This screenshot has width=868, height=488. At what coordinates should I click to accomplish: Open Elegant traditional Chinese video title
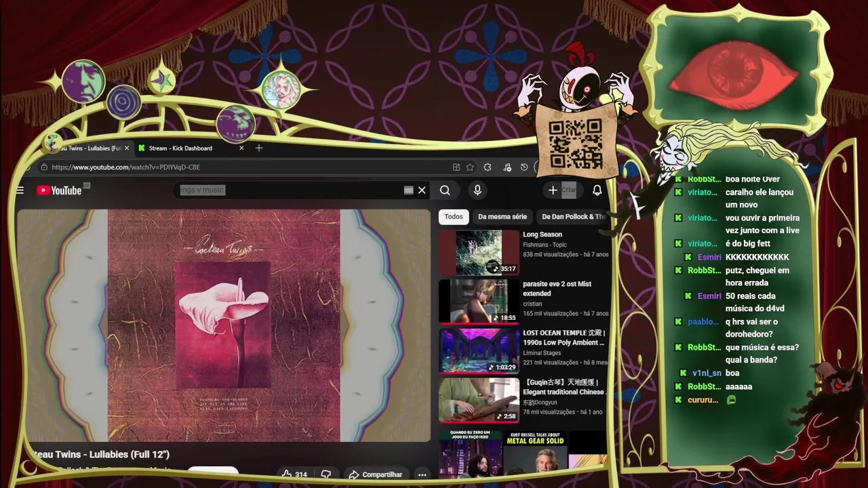[564, 387]
